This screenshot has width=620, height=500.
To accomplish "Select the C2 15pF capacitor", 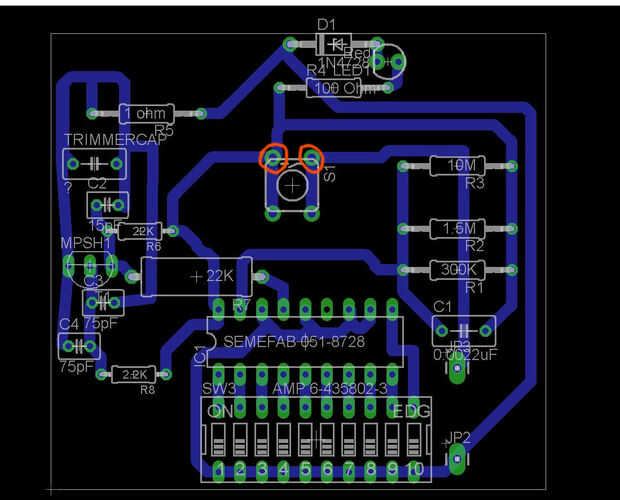I will pyautogui.click(x=108, y=205).
